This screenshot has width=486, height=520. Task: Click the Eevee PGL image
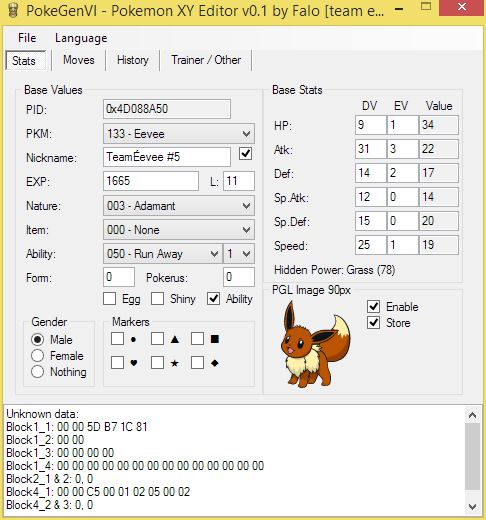315,344
